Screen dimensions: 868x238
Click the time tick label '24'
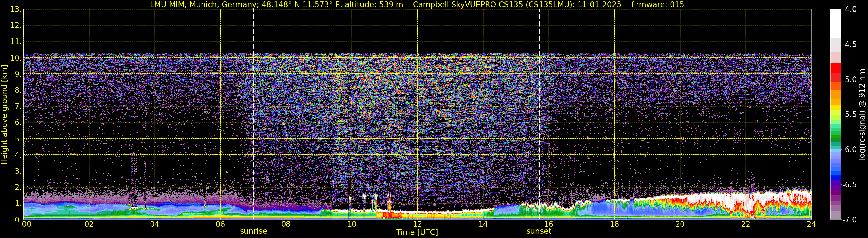811,224
